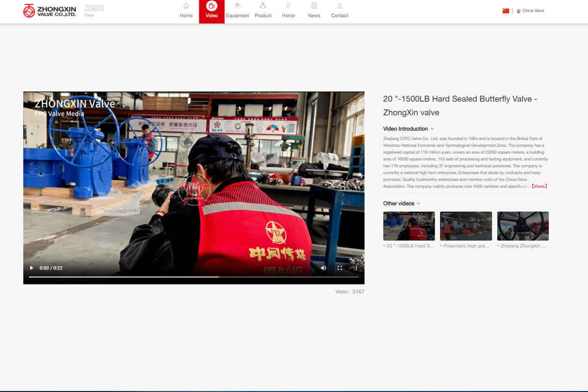The height and width of the screenshot is (392, 588).
Task: Click the red Views link in the introduction
Action: pos(539,186)
